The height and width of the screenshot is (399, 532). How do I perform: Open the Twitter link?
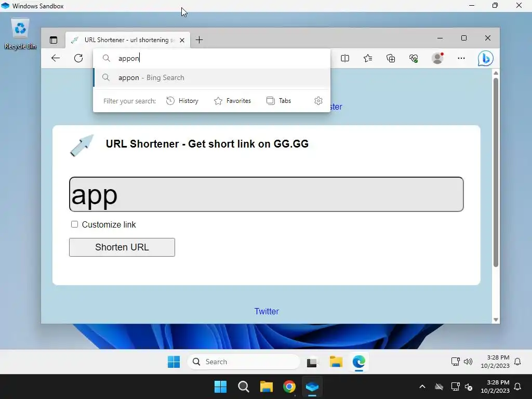click(x=267, y=311)
